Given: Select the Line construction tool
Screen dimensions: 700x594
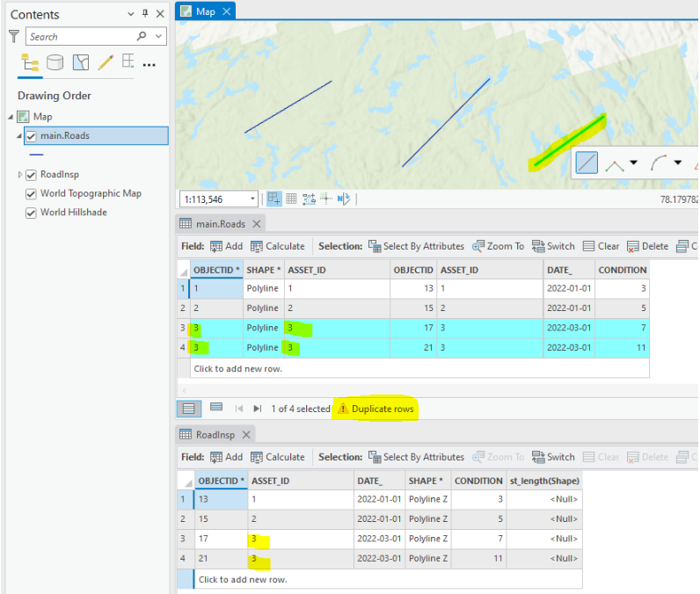Looking at the screenshot, I should point(587,163).
